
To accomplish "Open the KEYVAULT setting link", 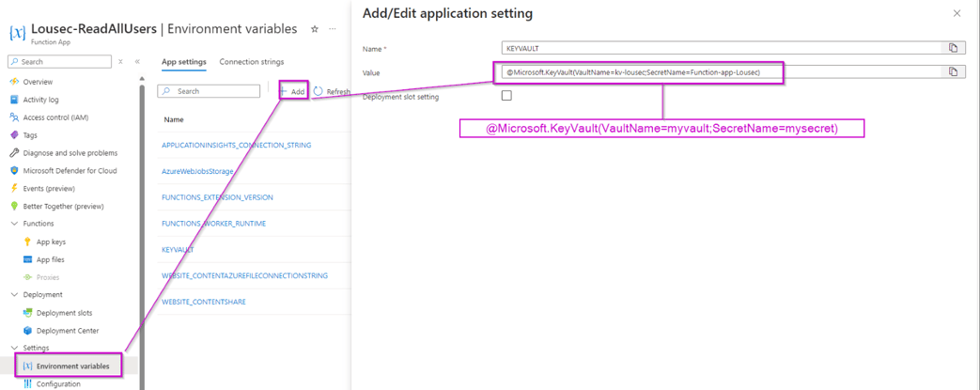I will [x=178, y=249].
